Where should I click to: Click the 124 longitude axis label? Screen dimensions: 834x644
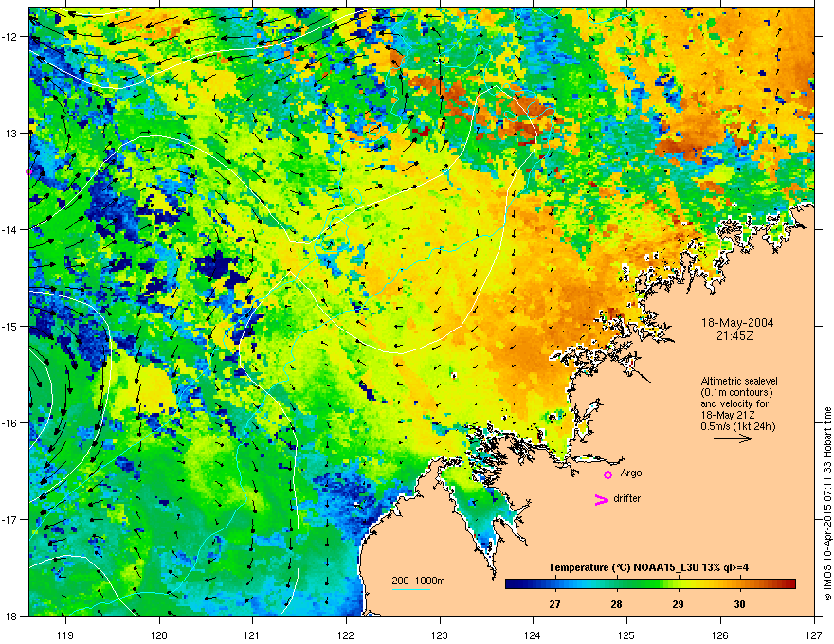[533, 635]
